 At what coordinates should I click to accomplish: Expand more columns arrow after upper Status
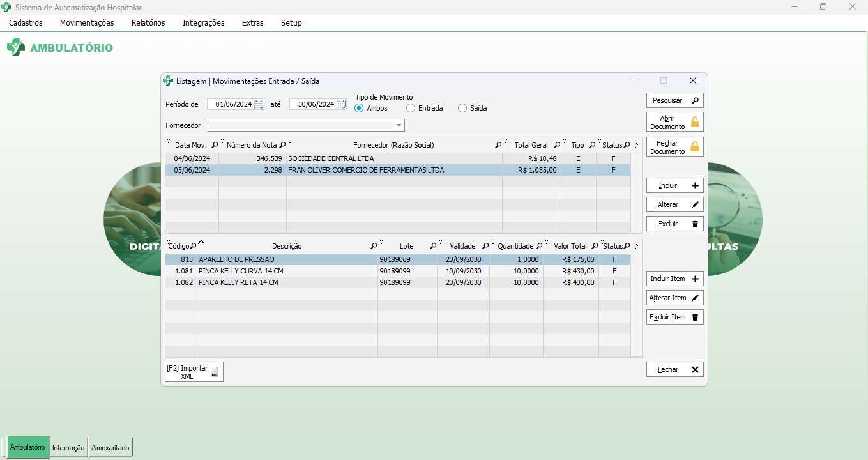[636, 145]
